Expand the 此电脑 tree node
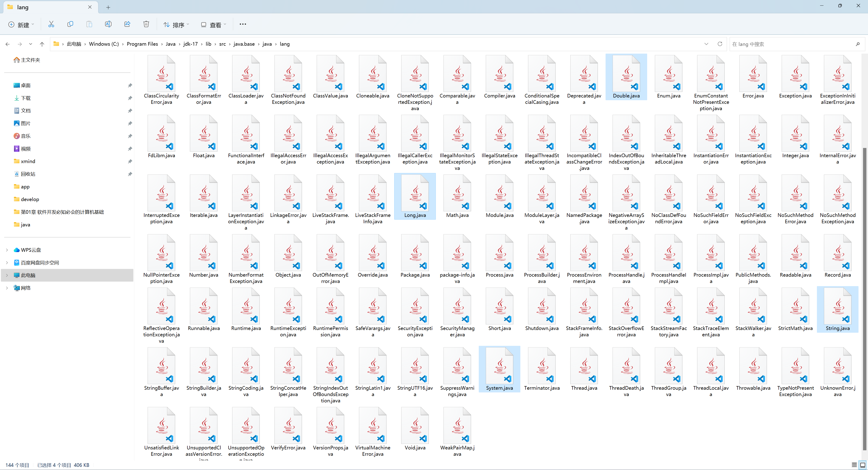868x470 pixels. click(7, 275)
